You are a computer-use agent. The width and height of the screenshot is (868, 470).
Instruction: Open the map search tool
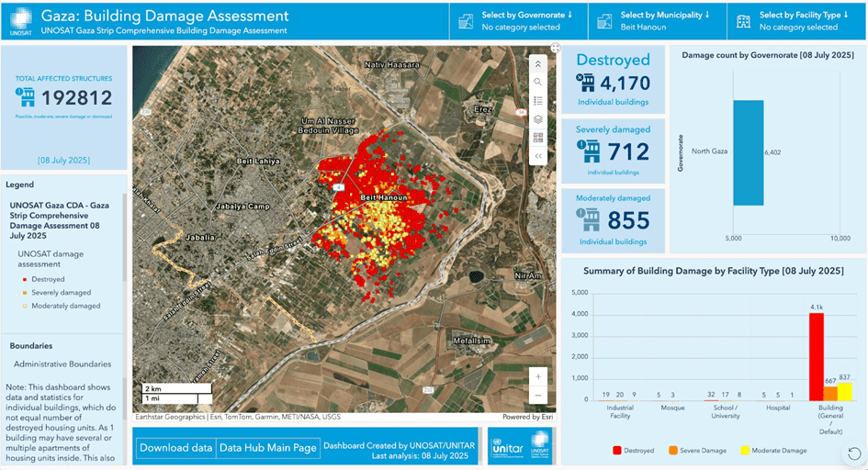pos(538,83)
